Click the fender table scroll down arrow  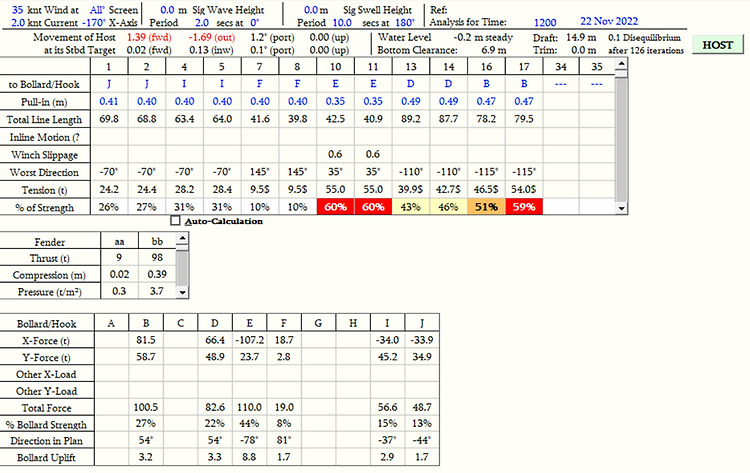point(182,292)
